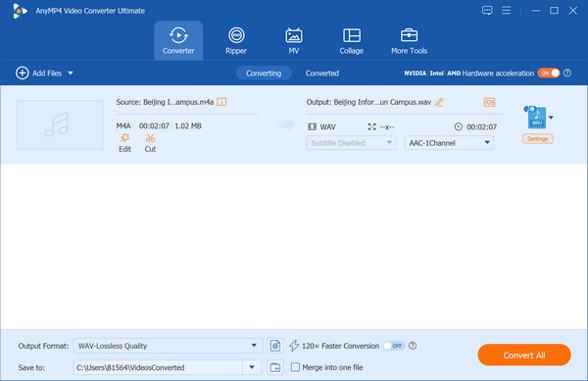The image size is (588, 381).
Task: Enable the 120× Faster Conversion toggle
Action: (394, 346)
